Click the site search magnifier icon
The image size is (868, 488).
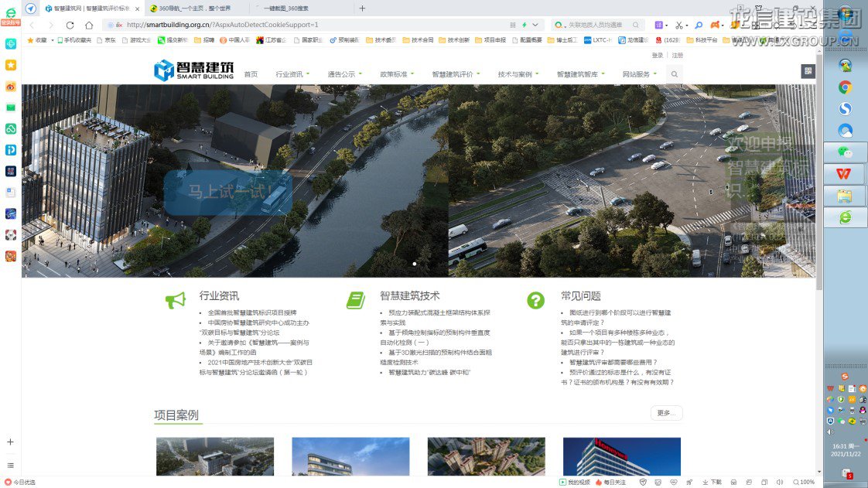(x=674, y=74)
